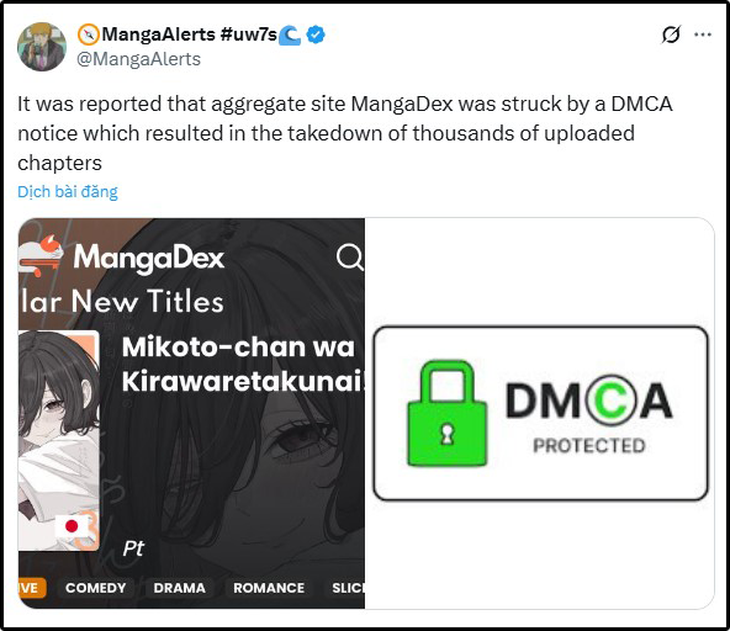Click the "Dịch bài đăng" translate link
730x631 pixels.
tap(67, 191)
